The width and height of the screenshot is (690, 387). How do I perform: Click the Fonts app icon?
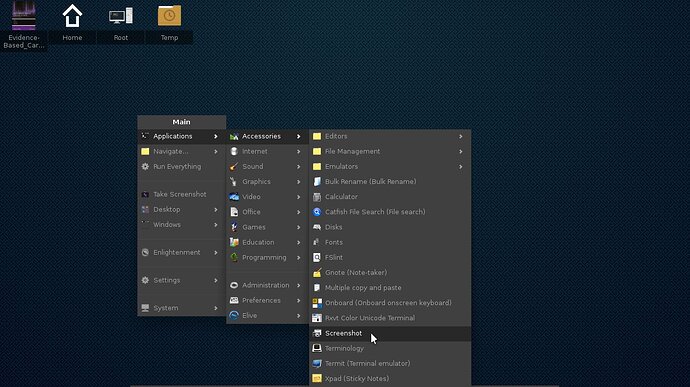pos(317,242)
